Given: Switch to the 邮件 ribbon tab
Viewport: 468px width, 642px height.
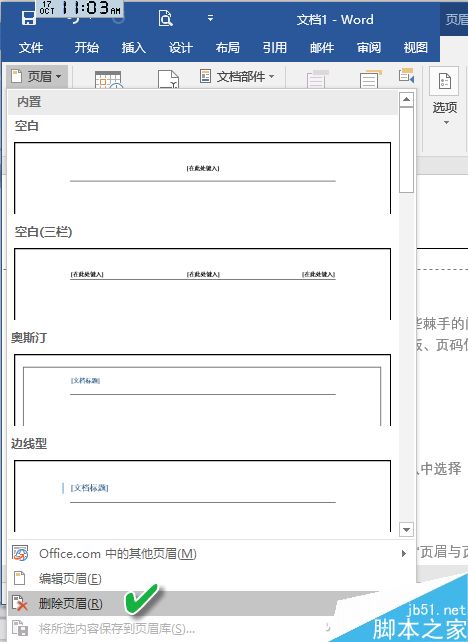Looking at the screenshot, I should (x=322, y=47).
